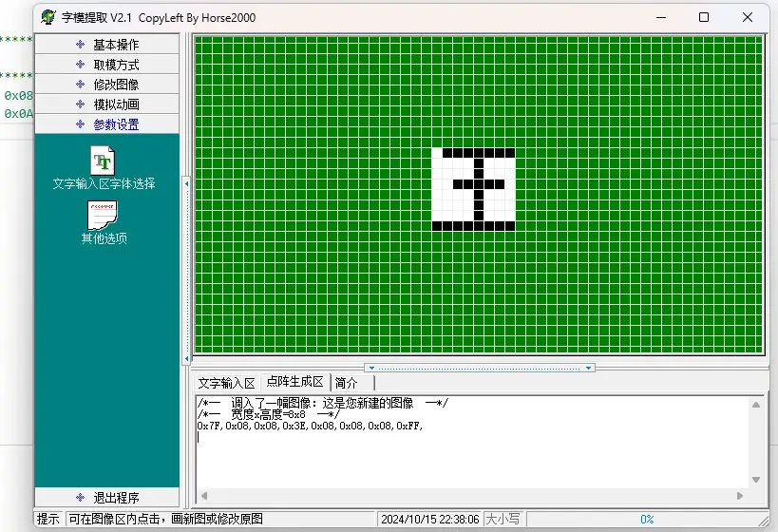778x532 pixels.
Task: Select the 参数设置 panel section
Action: [106, 124]
